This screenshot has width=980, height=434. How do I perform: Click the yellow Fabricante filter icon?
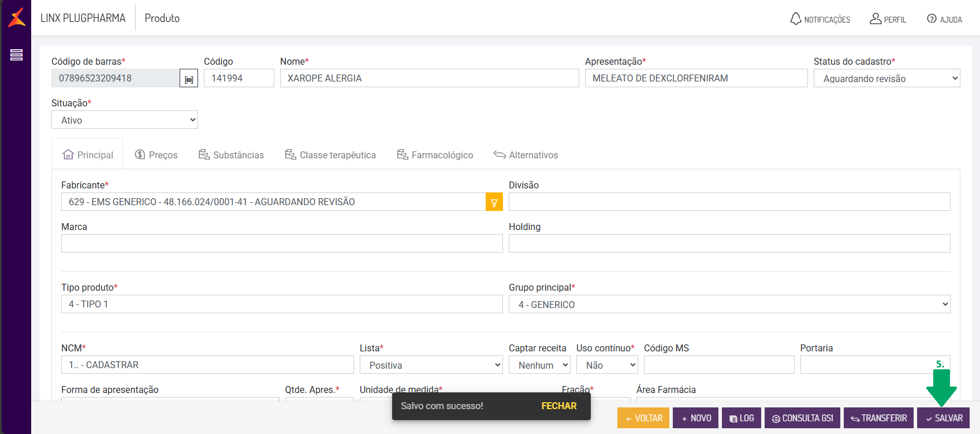point(494,202)
